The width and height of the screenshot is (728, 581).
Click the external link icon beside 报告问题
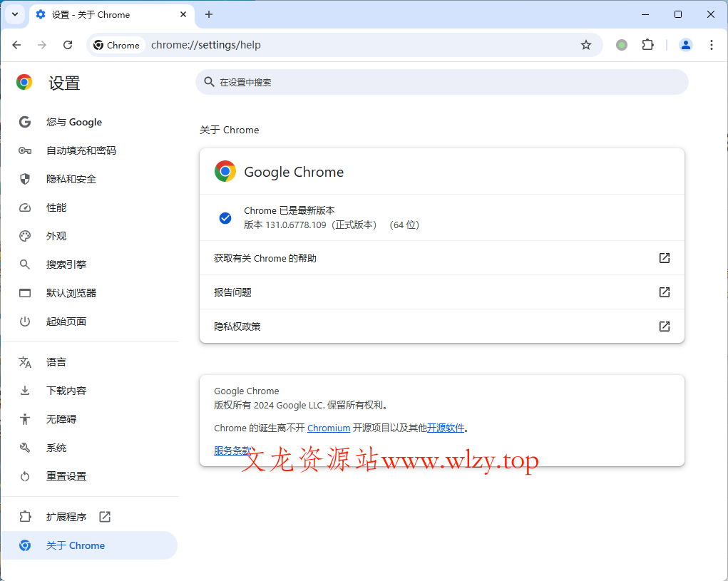coord(664,292)
